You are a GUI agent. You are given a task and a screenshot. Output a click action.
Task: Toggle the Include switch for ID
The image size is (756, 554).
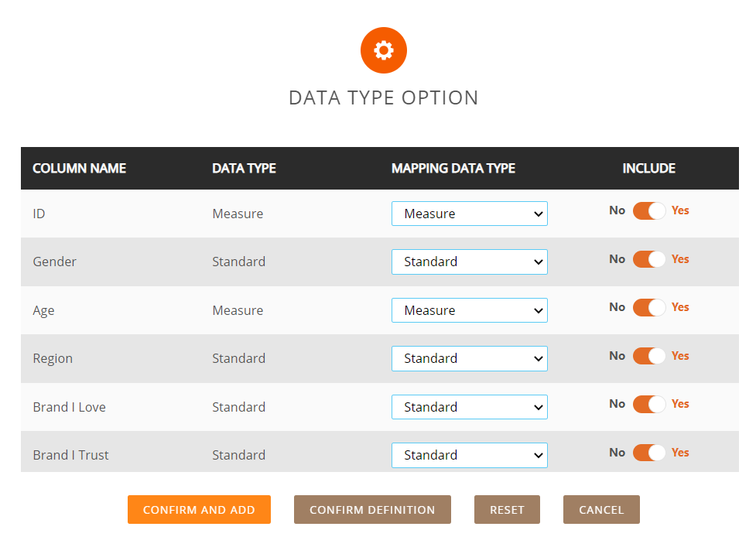tap(648, 210)
